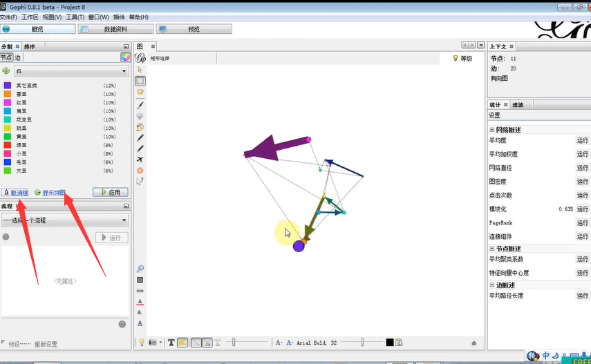The width and height of the screenshot is (591, 364).
Task: Click the 取消组 link
Action: coord(19,193)
